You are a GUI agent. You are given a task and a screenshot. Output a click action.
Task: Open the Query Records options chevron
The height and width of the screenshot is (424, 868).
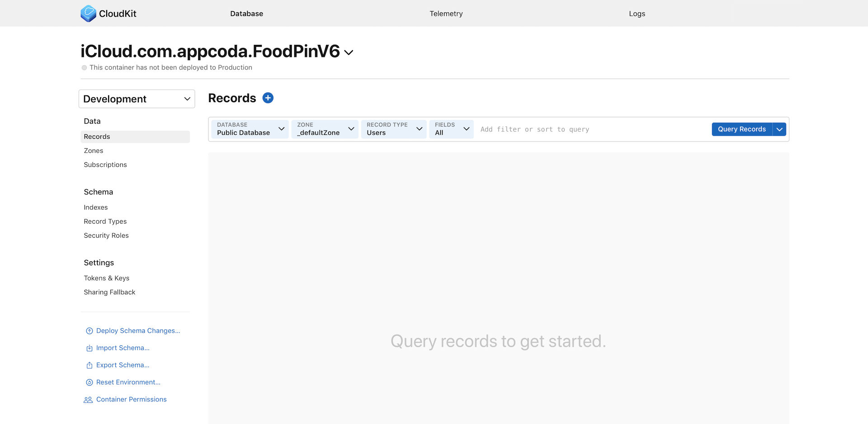pos(779,129)
